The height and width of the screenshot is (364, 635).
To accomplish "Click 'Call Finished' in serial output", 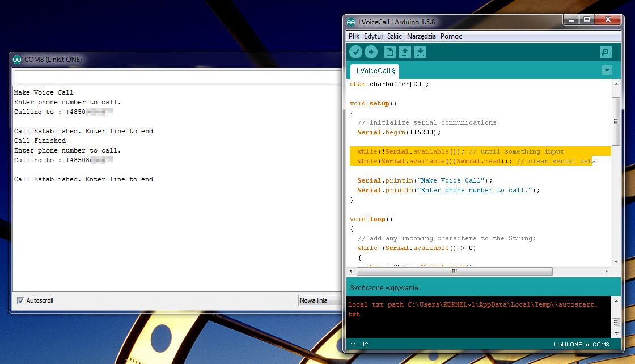I will tap(40, 141).
